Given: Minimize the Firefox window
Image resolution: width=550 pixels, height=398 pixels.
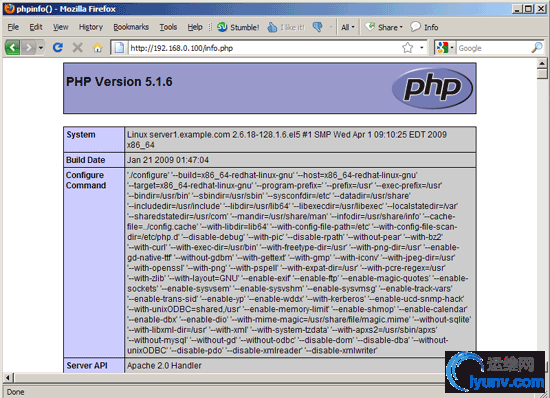Looking at the screenshot, I should (x=516, y=9).
